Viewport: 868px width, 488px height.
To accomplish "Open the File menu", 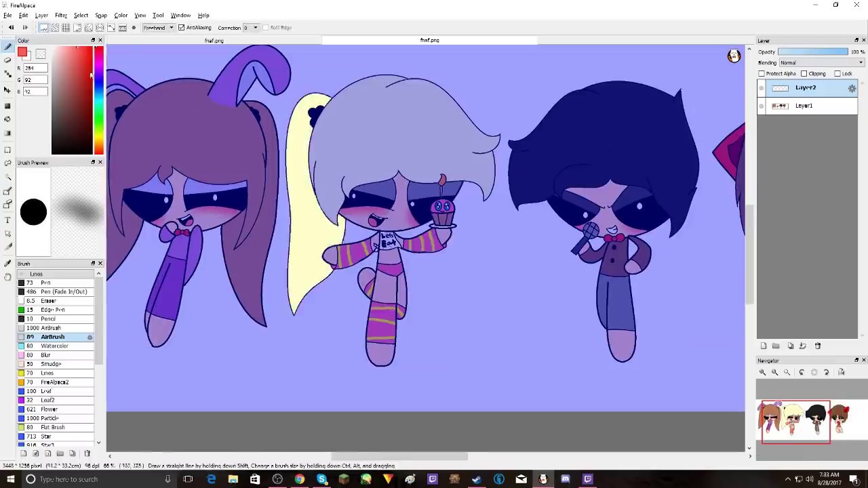I will (x=7, y=15).
